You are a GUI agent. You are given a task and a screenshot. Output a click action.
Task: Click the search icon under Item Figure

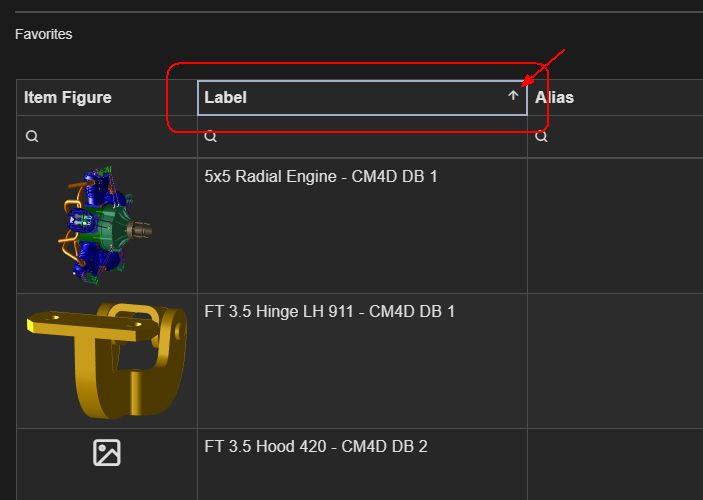point(32,136)
